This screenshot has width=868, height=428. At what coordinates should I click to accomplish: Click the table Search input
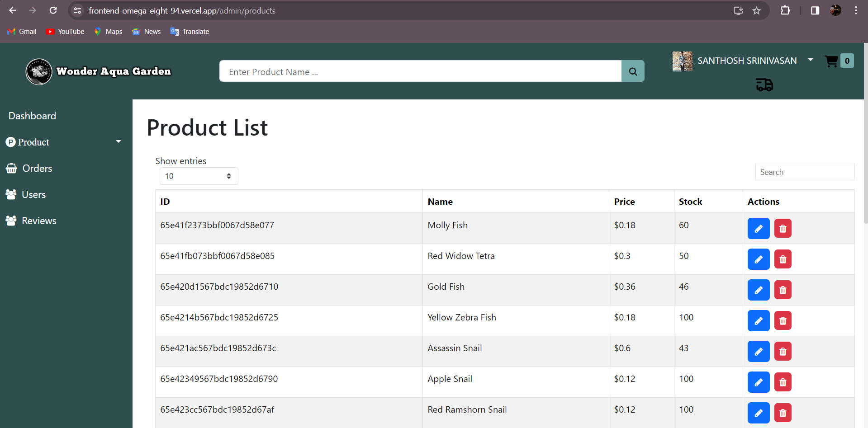pyautogui.click(x=805, y=172)
